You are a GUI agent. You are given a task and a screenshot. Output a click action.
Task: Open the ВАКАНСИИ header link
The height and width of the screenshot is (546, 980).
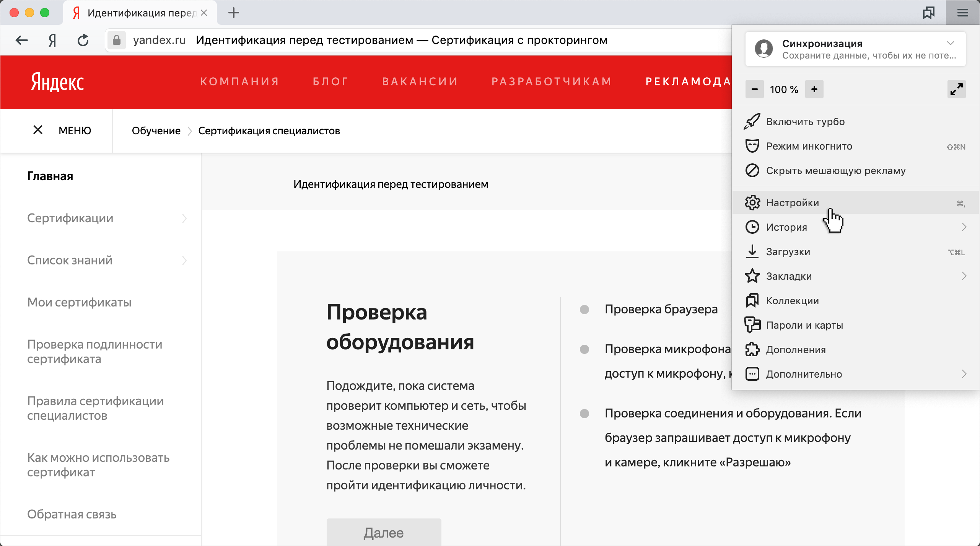point(420,81)
